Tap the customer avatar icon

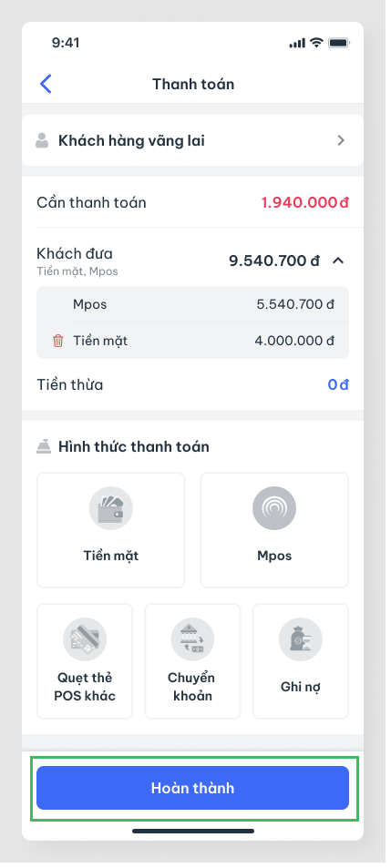click(x=42, y=140)
